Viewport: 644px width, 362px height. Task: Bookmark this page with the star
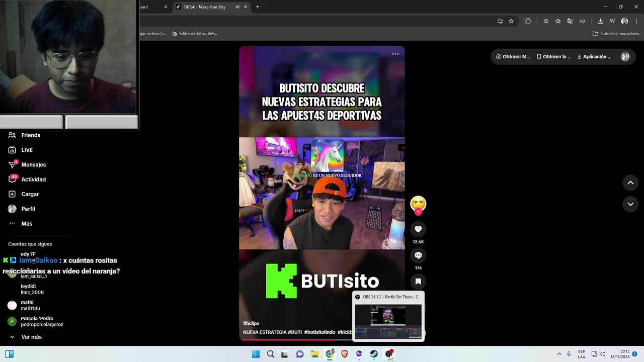(x=511, y=21)
